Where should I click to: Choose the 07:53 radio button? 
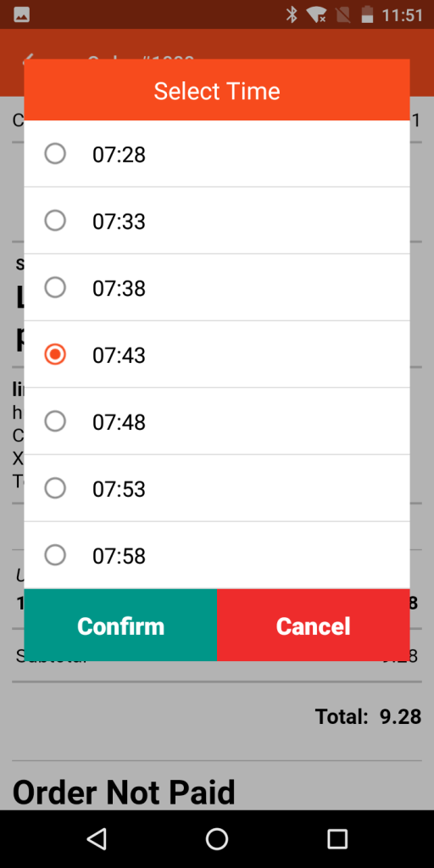coord(55,488)
